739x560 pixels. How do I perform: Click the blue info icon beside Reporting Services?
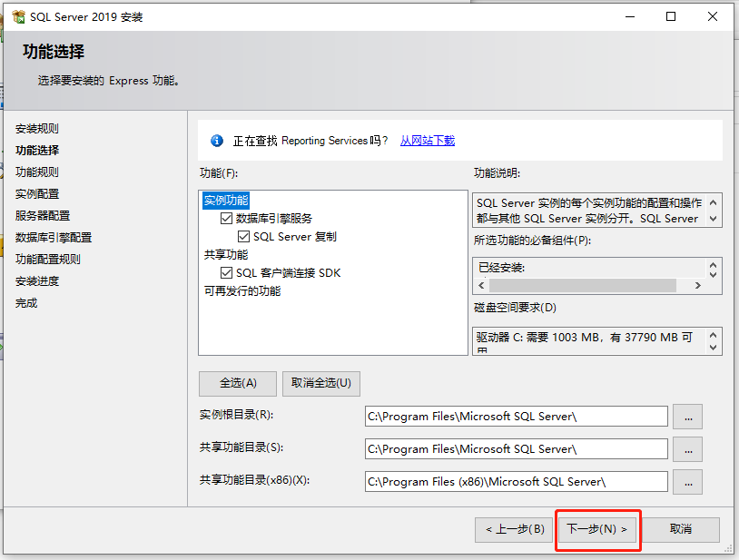click(x=217, y=141)
